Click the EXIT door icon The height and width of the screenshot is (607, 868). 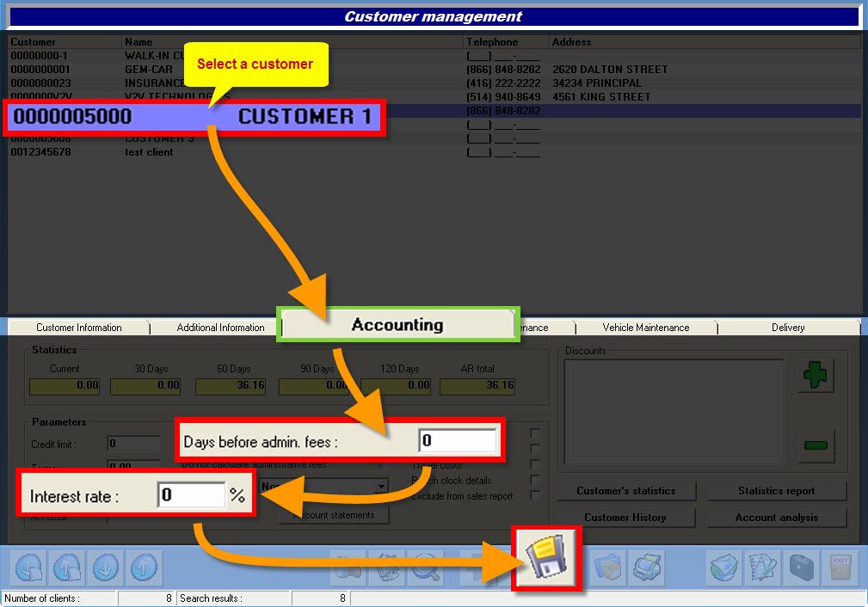[x=840, y=567]
